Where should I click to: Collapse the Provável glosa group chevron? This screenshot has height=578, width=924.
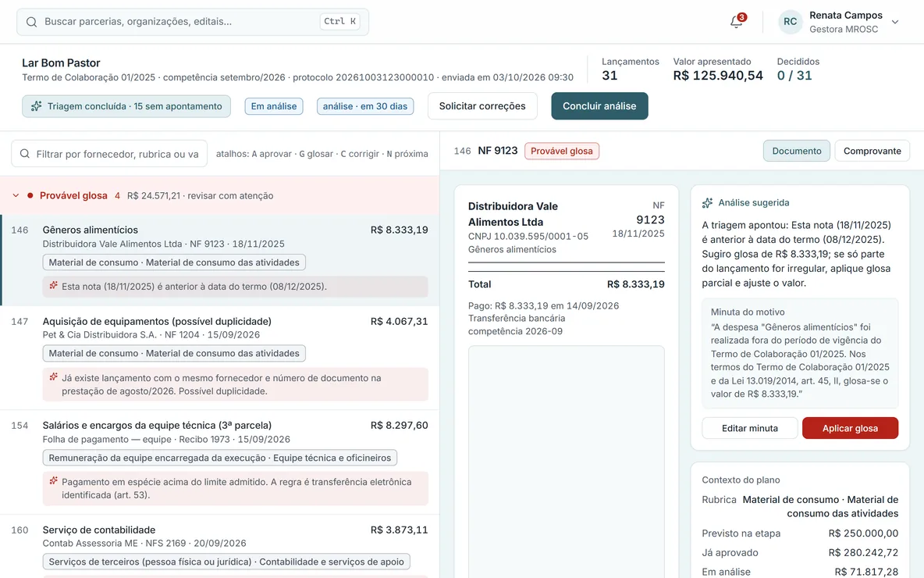[16, 195]
